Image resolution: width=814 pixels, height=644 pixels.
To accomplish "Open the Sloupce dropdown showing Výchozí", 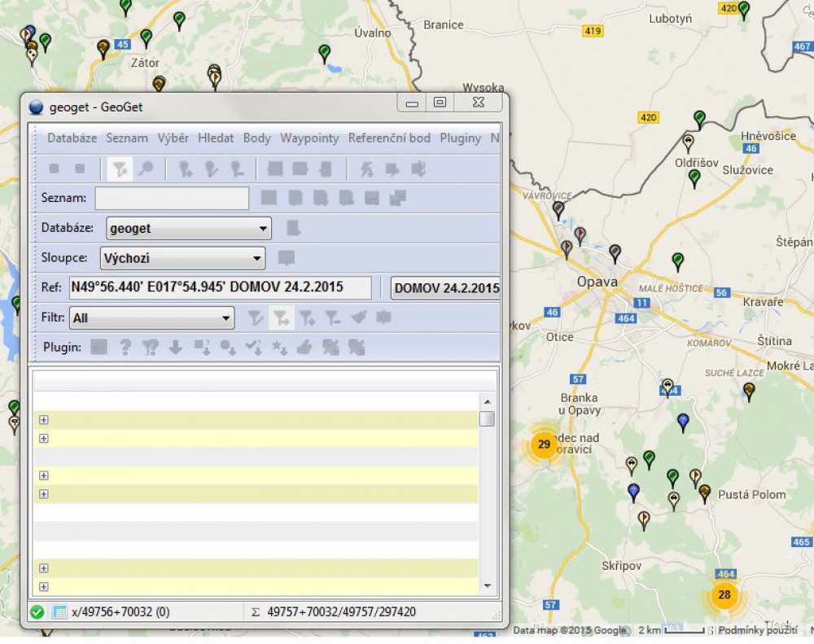I will click(x=182, y=257).
